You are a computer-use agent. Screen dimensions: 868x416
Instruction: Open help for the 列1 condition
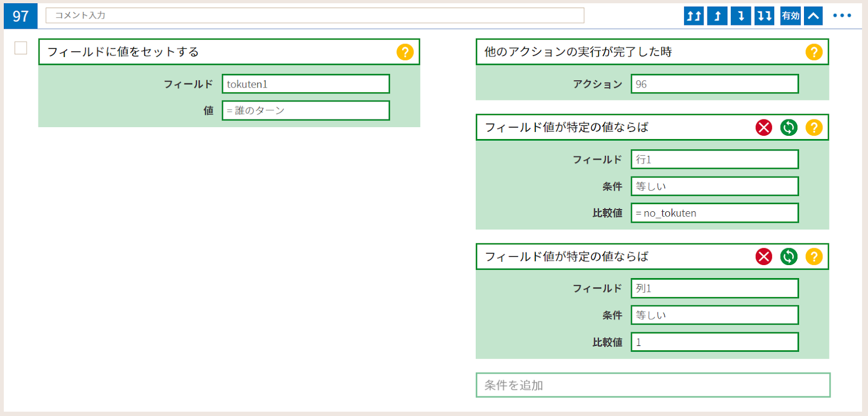click(814, 256)
